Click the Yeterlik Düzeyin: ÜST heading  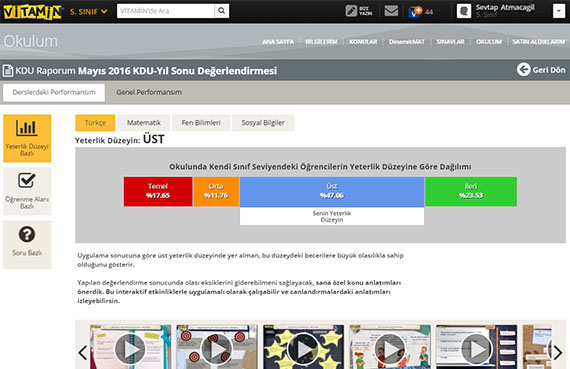tap(120, 140)
